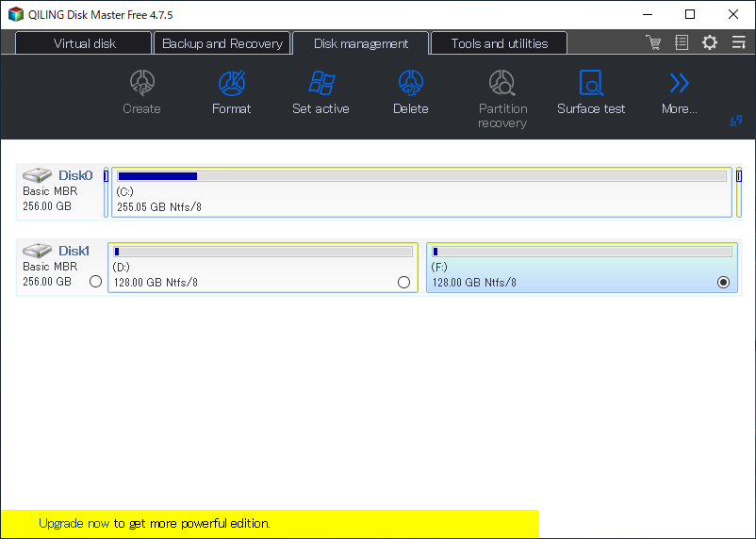The height and width of the screenshot is (539, 756).
Task: Click F: 128.00 GB Ntfs/8 text
Action: [474, 283]
